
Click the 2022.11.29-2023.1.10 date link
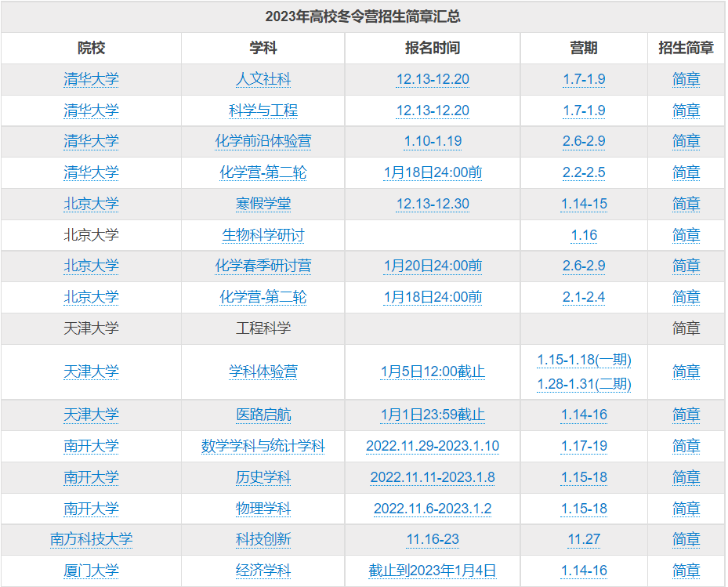[433, 446]
